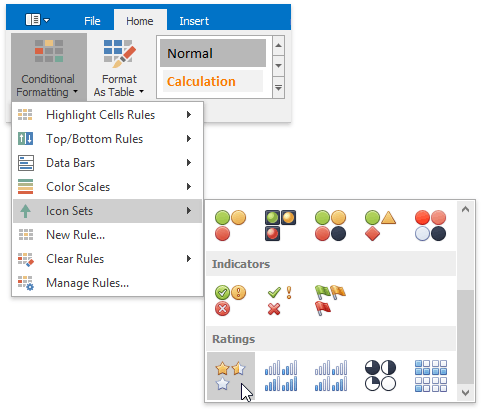Click the Data Bars icon
The image size is (482, 410).
[26, 163]
